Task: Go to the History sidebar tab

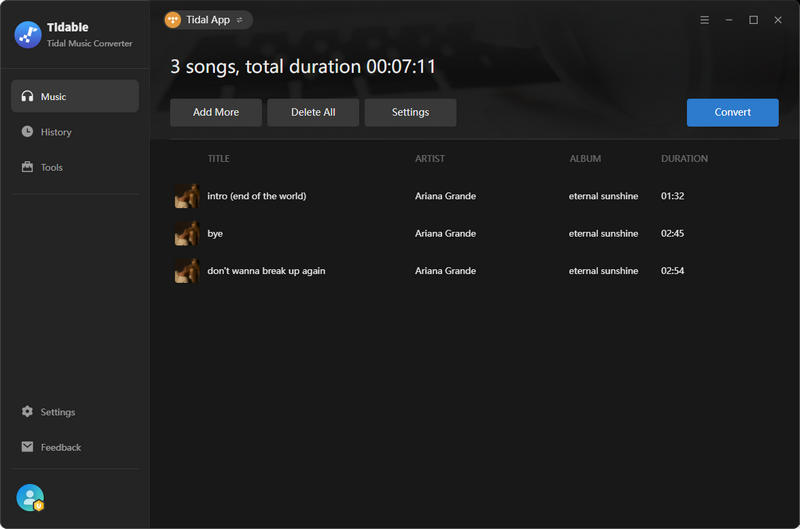Action: [x=75, y=132]
